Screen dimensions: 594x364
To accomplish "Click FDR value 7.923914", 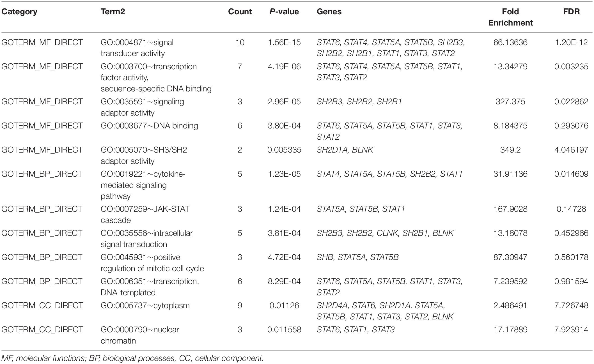I will click(571, 330).
